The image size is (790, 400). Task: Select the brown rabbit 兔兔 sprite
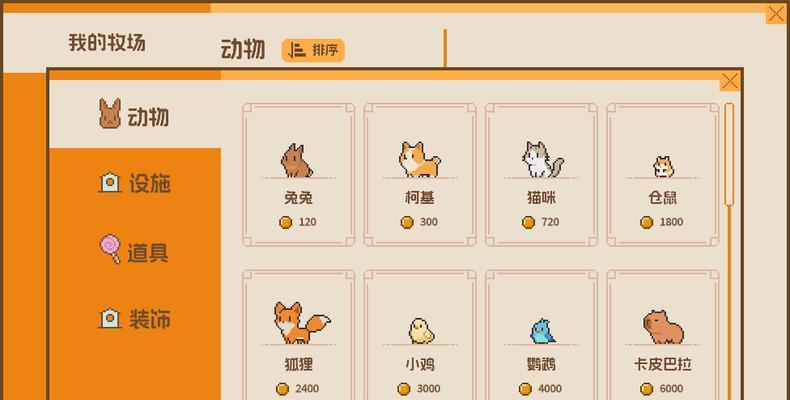296,161
